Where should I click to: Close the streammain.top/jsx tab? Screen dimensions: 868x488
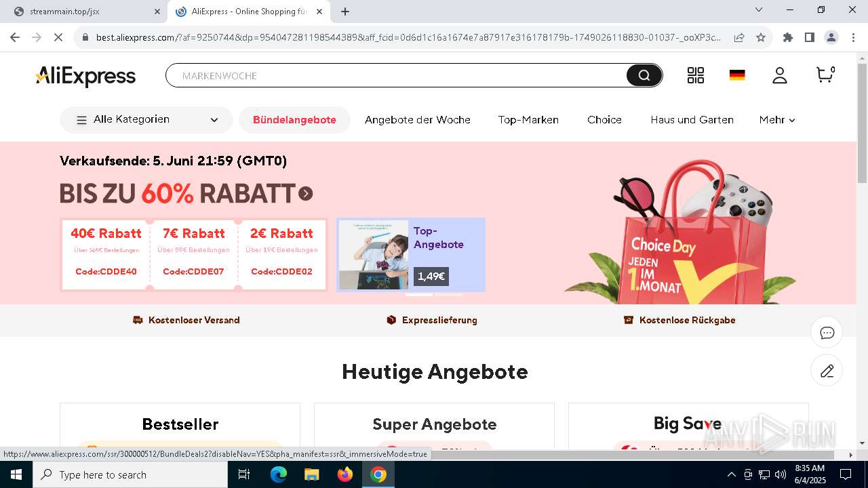157,12
